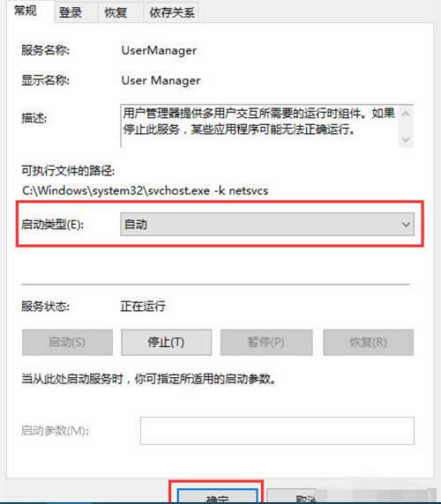Click the 正在运行 service status text
Screen dimensions: 441x504
tap(143, 307)
